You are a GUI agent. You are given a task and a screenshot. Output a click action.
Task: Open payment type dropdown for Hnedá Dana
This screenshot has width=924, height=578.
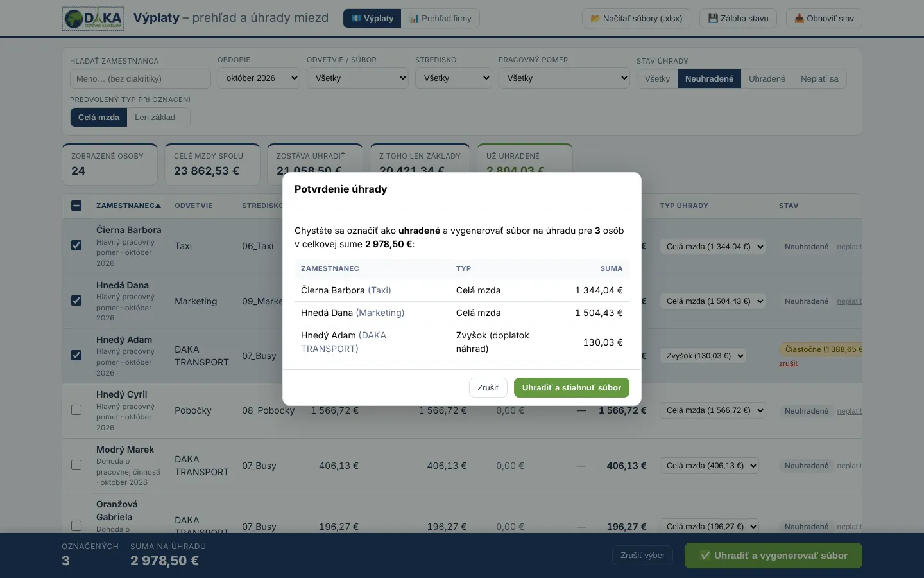712,301
